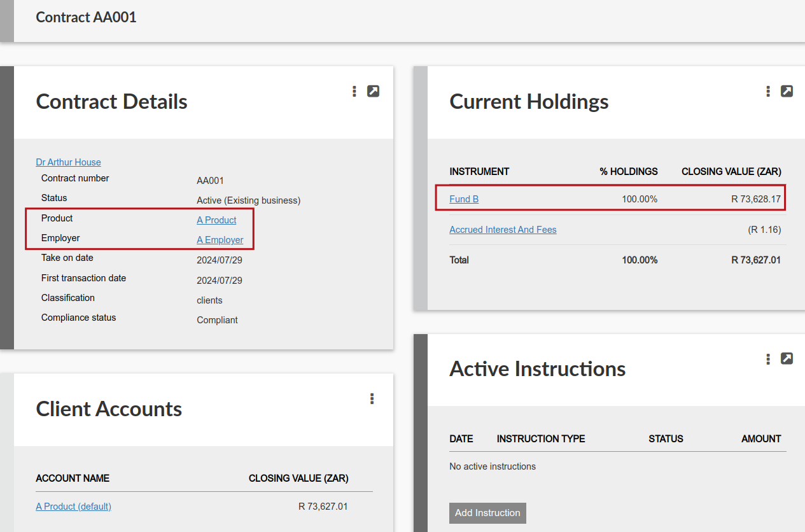805x532 pixels.
Task: Open the A Product (default) account
Action: 73,507
